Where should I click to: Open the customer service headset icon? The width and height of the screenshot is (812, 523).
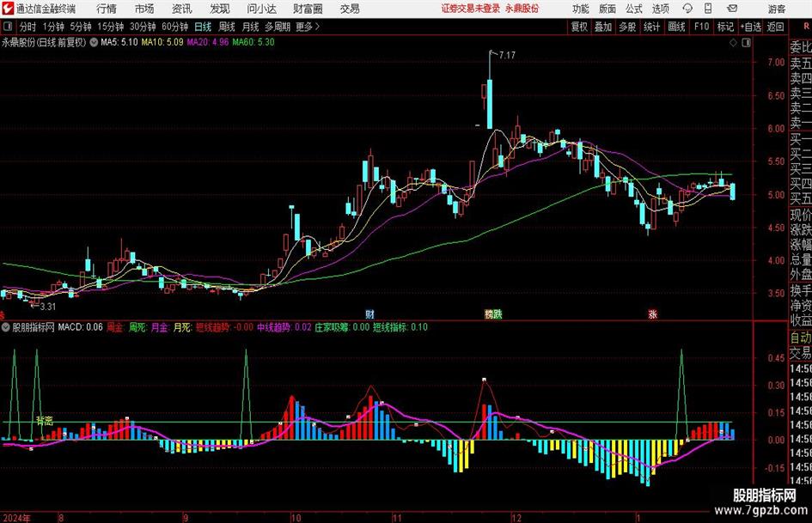click(x=687, y=9)
